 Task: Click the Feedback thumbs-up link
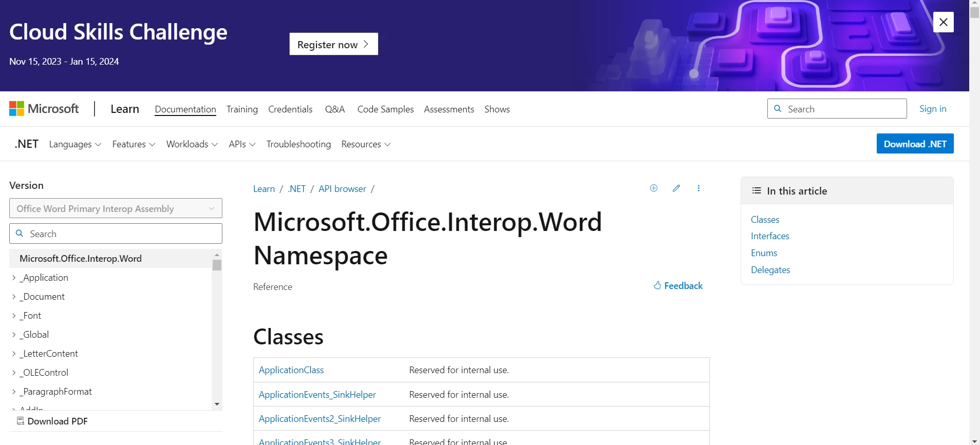click(x=678, y=286)
